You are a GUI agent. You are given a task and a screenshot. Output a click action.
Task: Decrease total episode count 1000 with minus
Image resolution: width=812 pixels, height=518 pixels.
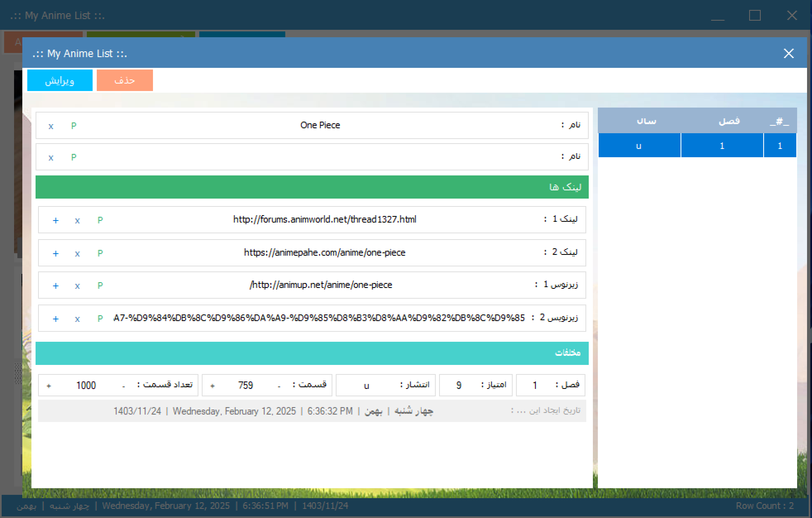[124, 386]
